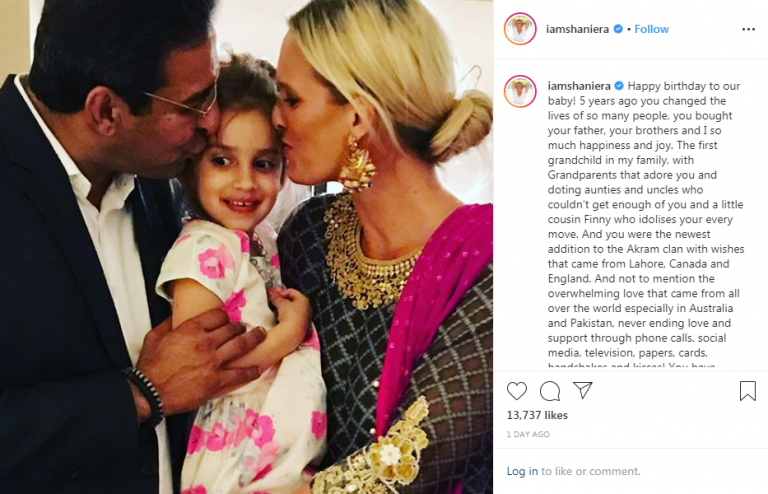The image size is (768, 494).
Task: Share post using paper plane icon
Action: (x=583, y=390)
